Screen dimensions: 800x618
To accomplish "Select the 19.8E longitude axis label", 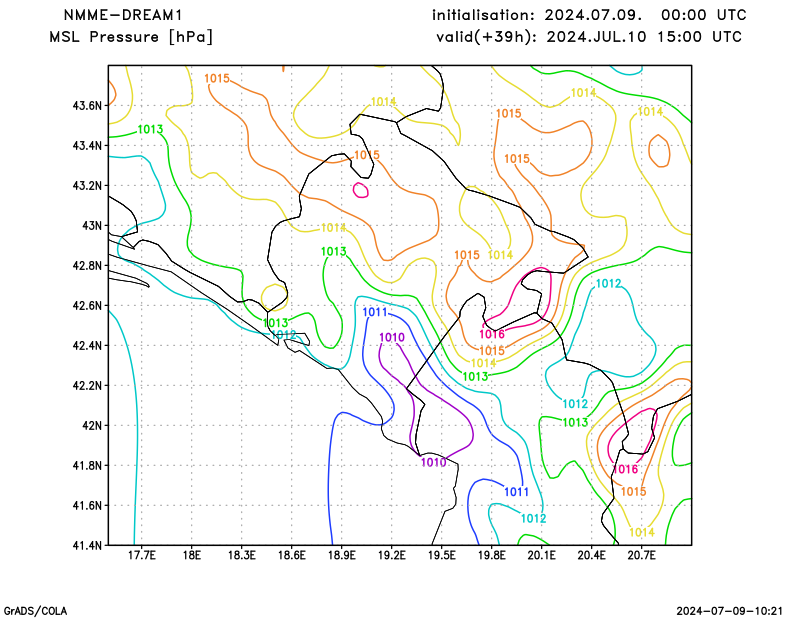I will 491,555.
